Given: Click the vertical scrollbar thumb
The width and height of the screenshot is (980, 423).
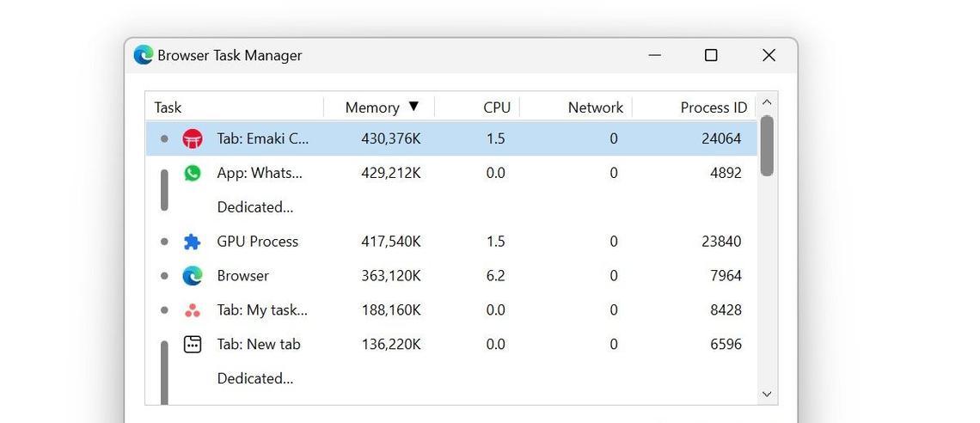Looking at the screenshot, I should click(x=767, y=145).
